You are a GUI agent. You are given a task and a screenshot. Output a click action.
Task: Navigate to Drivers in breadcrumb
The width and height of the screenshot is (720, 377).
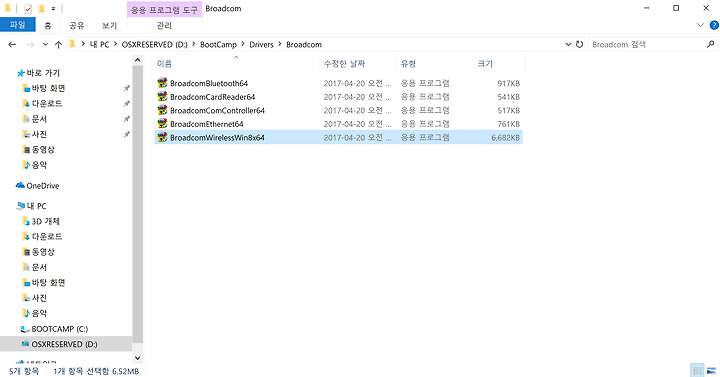tap(261, 45)
